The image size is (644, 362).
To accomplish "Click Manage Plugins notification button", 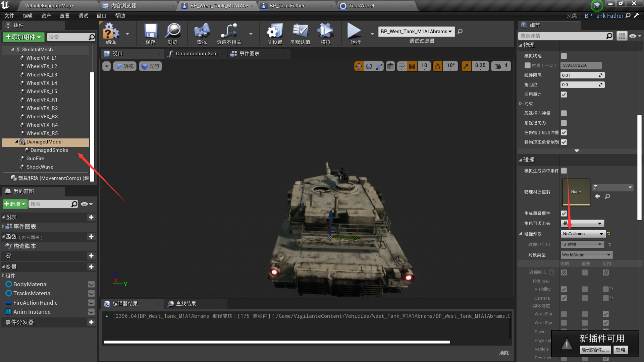I will tap(595, 350).
